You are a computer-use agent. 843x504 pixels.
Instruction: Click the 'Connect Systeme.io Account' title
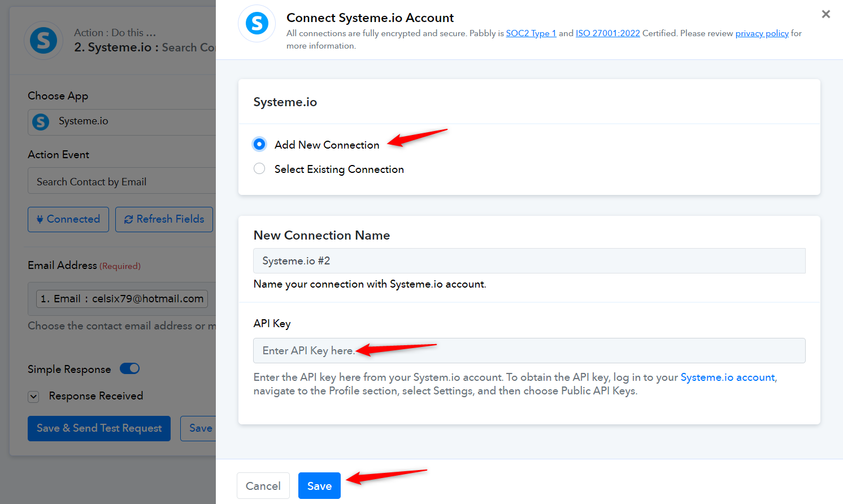point(370,18)
